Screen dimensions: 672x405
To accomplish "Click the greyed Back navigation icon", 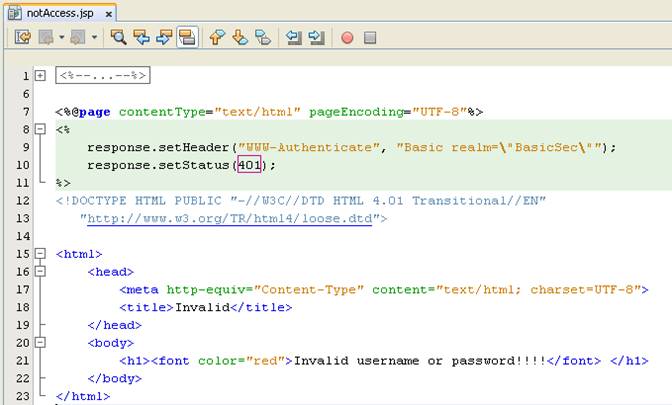I will coord(46,37).
